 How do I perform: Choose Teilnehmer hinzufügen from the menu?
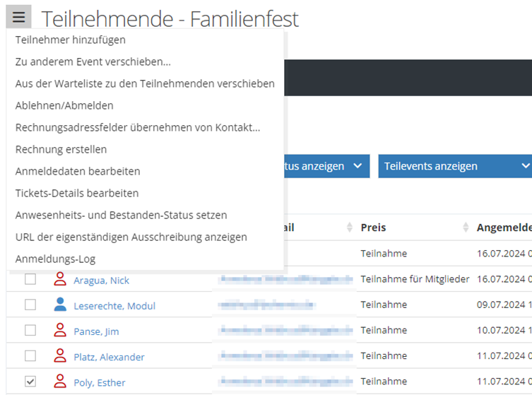click(x=71, y=40)
